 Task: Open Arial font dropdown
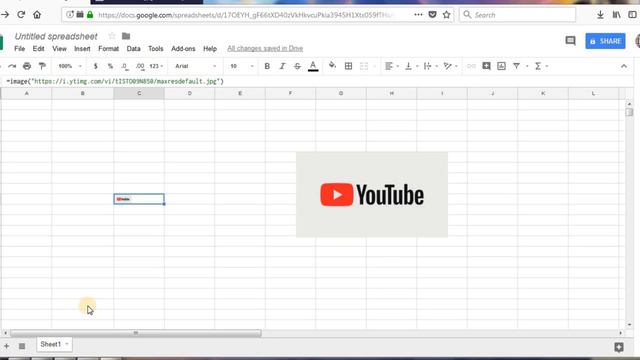click(196, 66)
